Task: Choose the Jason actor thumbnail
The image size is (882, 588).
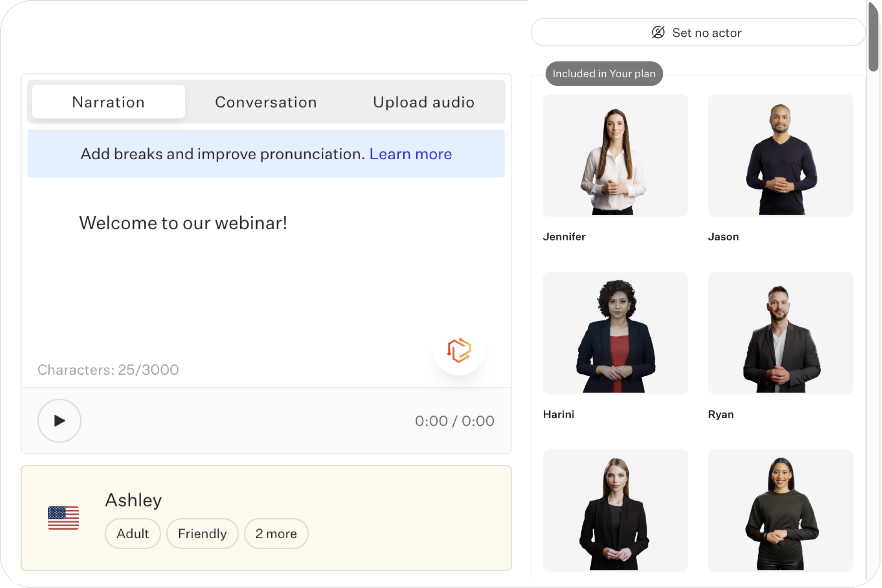Action: tap(780, 155)
